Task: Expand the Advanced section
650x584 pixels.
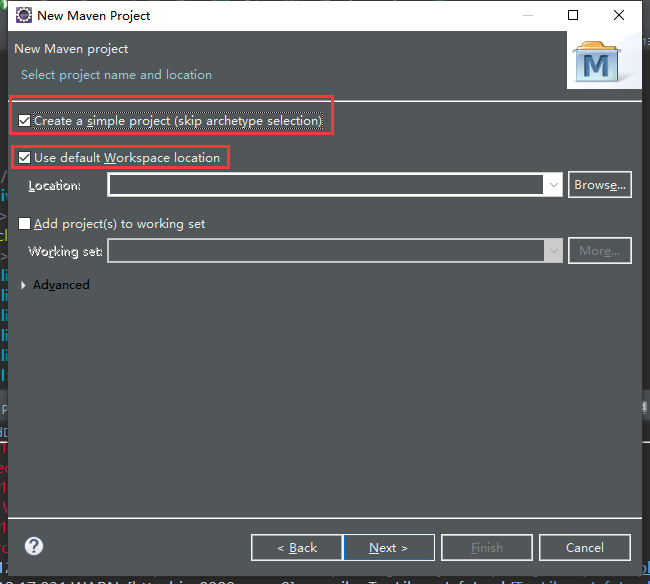Action: [x=23, y=285]
